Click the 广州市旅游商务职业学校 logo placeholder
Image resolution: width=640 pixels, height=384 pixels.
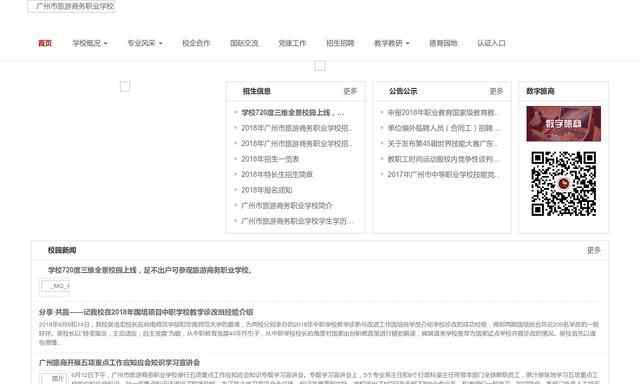(x=72, y=6)
